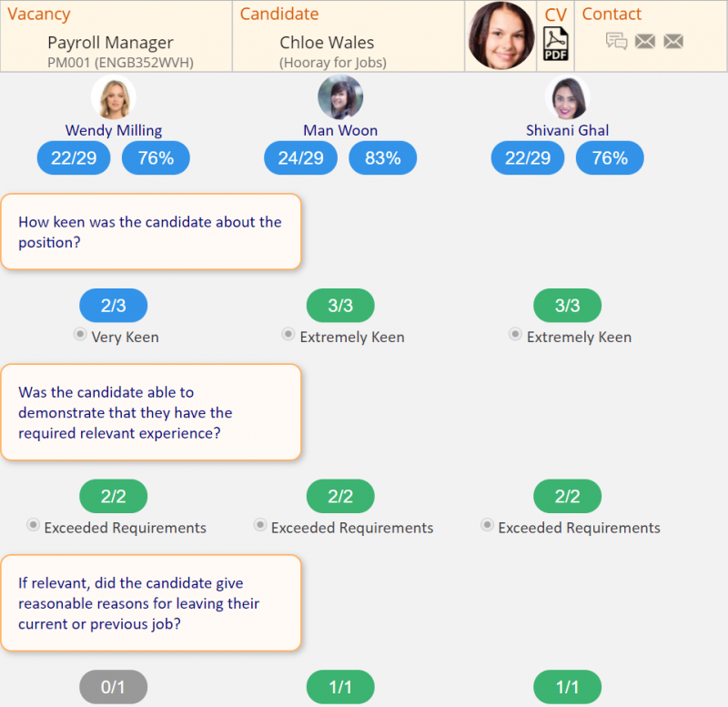Open the candidate's CV PDF icon
Screen dimensions: 728x707
click(555, 43)
